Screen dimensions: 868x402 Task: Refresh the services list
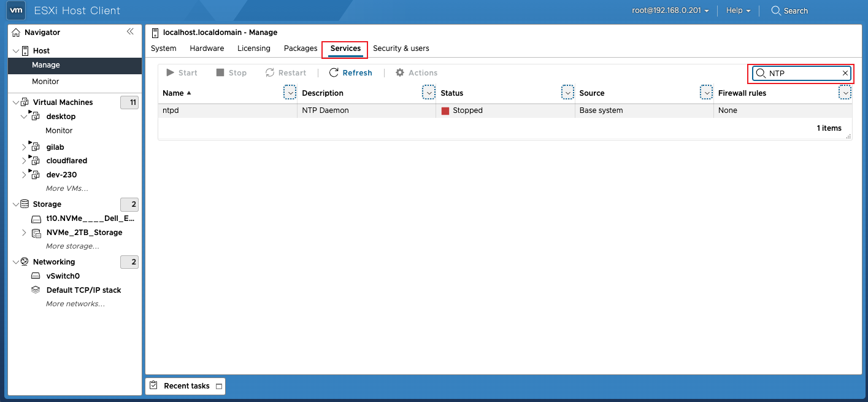coord(351,72)
